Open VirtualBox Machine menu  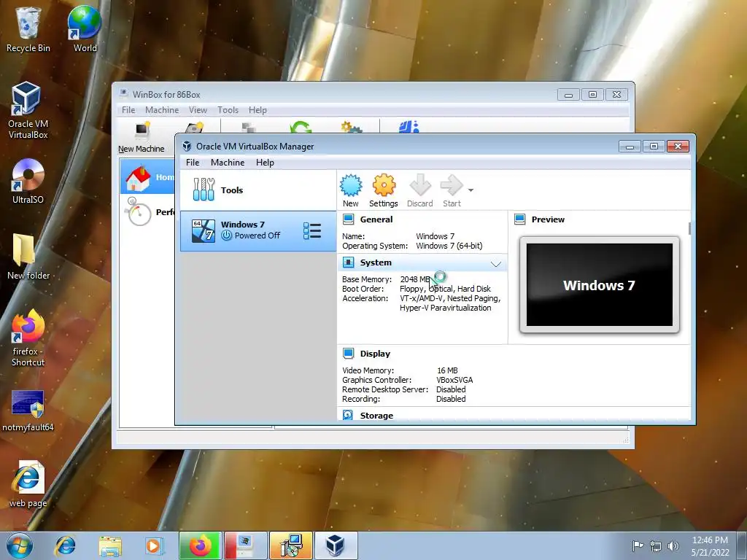tap(228, 163)
